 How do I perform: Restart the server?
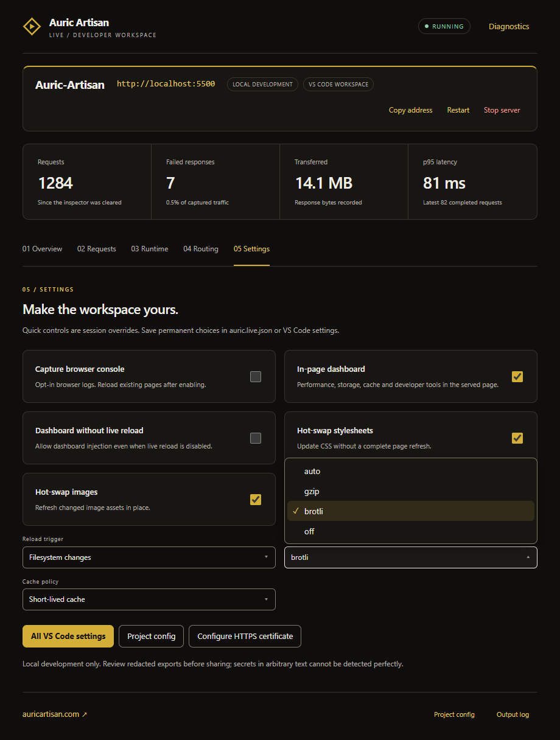[458, 110]
